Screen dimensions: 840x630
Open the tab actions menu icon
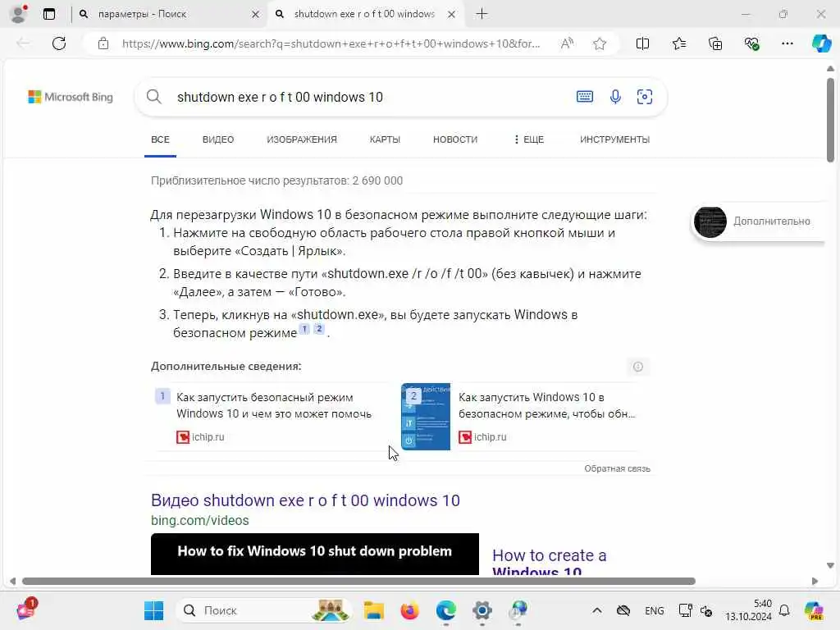click(x=49, y=14)
